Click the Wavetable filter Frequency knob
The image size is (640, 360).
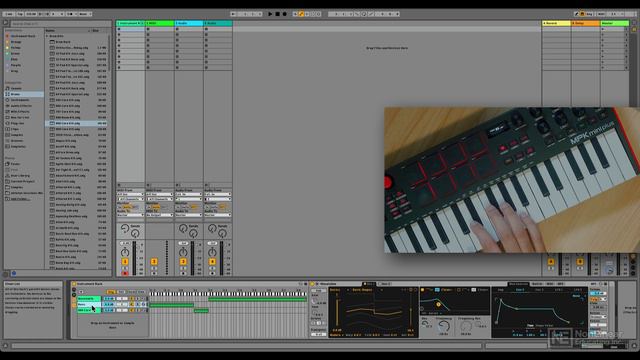pyautogui.click(x=444, y=326)
